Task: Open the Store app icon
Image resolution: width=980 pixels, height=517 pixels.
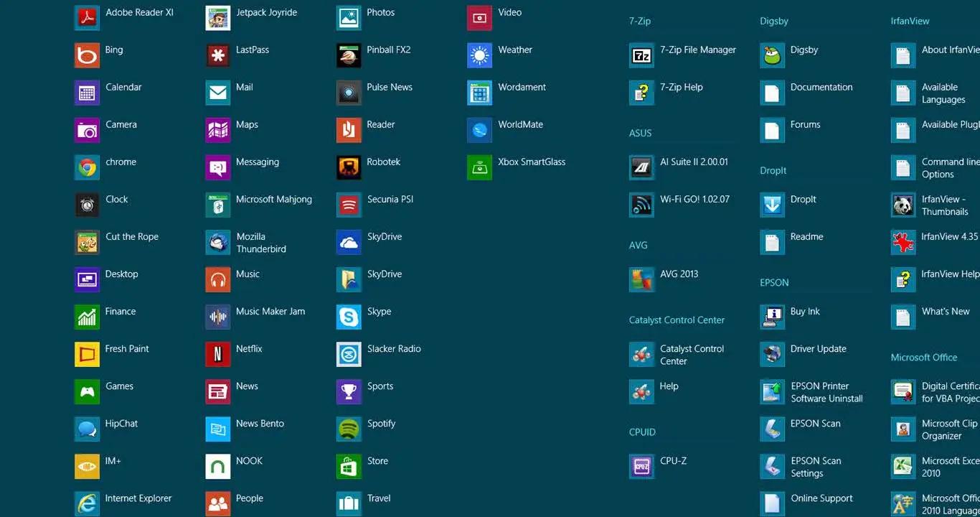Action: point(349,466)
